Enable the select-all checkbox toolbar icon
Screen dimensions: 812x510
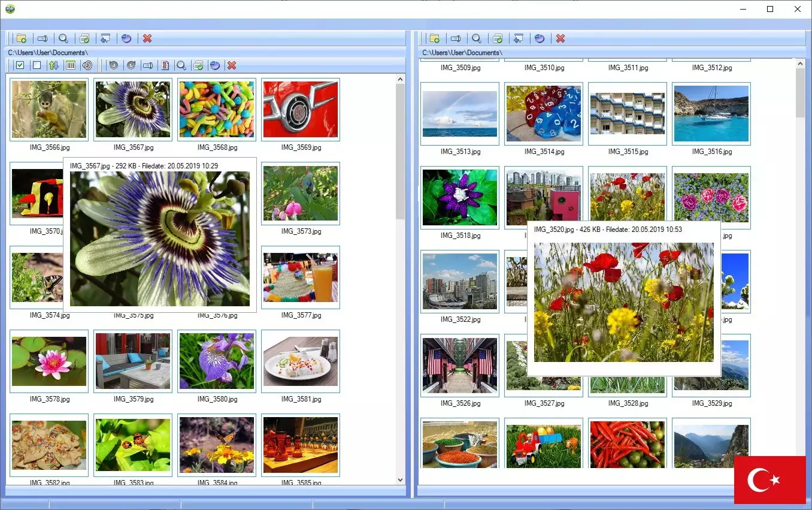[20, 65]
